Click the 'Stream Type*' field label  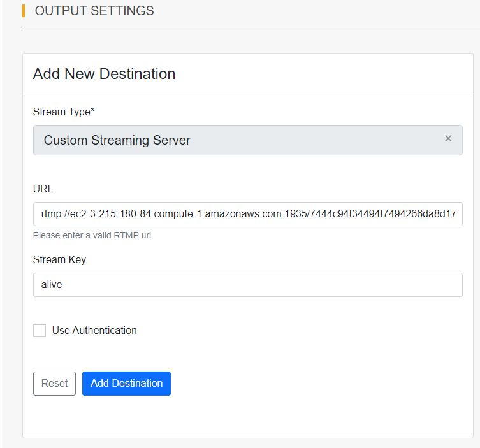pyautogui.click(x=61, y=112)
